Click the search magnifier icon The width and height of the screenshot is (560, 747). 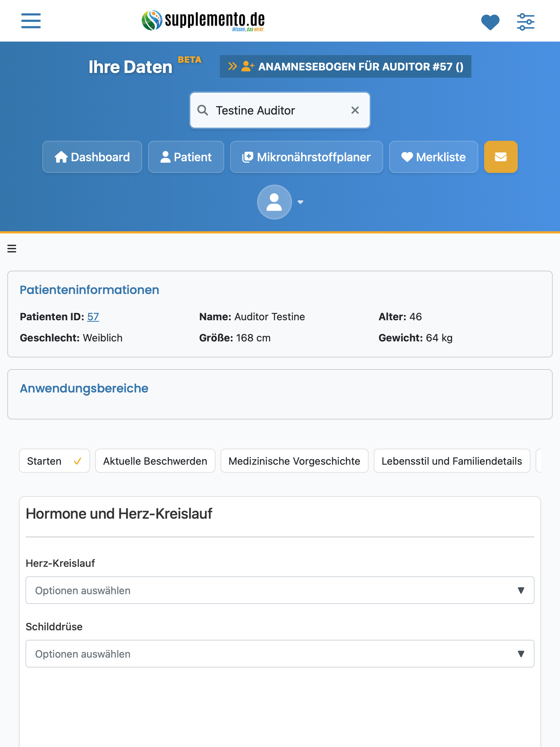[203, 110]
